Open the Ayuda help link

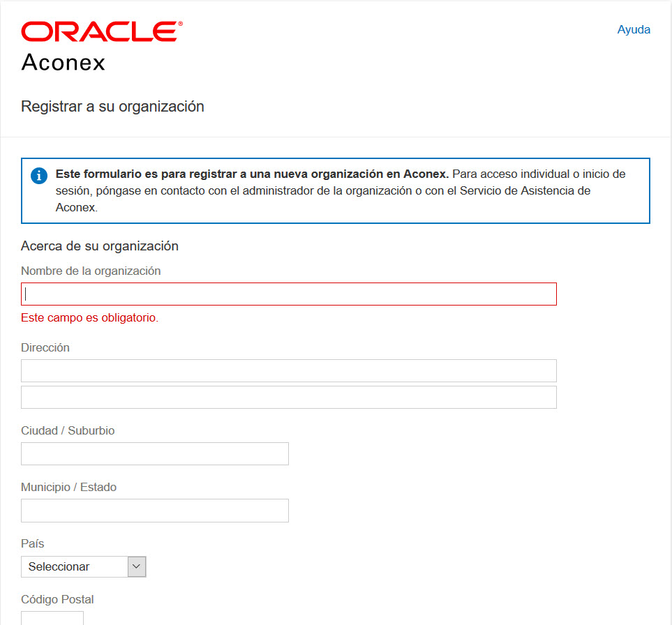[x=634, y=29]
